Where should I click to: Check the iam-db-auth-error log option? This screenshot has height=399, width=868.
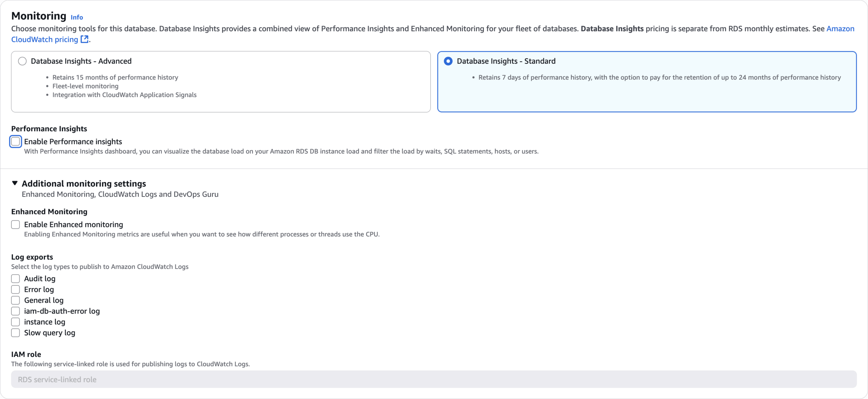(x=16, y=311)
